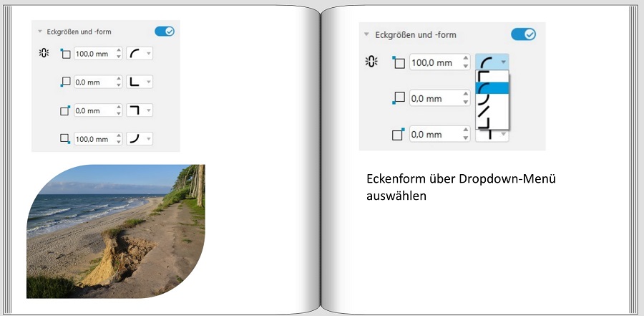Click the text 'Eckenform über Dropdown-Menü auswählen'
The height and width of the screenshot is (316, 644).
tap(461, 187)
